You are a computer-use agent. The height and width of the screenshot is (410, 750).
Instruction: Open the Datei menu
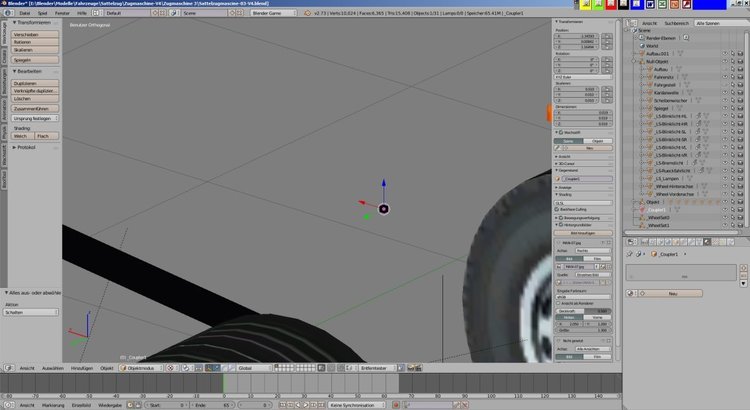point(24,13)
